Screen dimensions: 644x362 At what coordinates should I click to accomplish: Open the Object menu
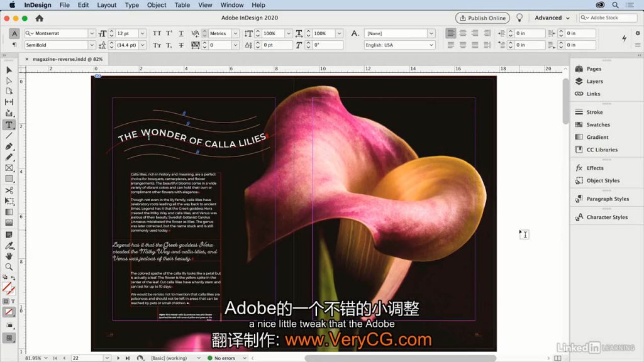(x=157, y=5)
